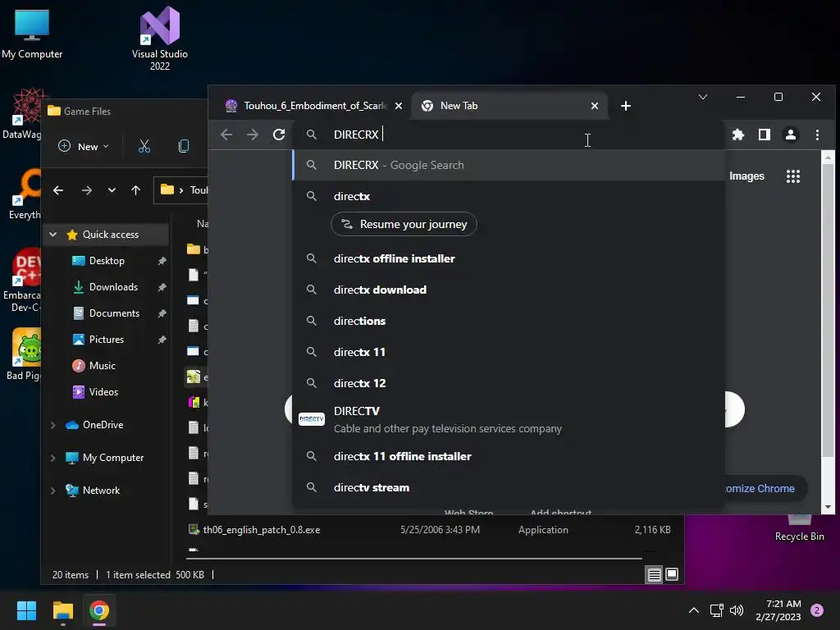Click Cut scissors icon in File Explorer
Image resolution: width=840 pixels, height=630 pixels.
144,146
